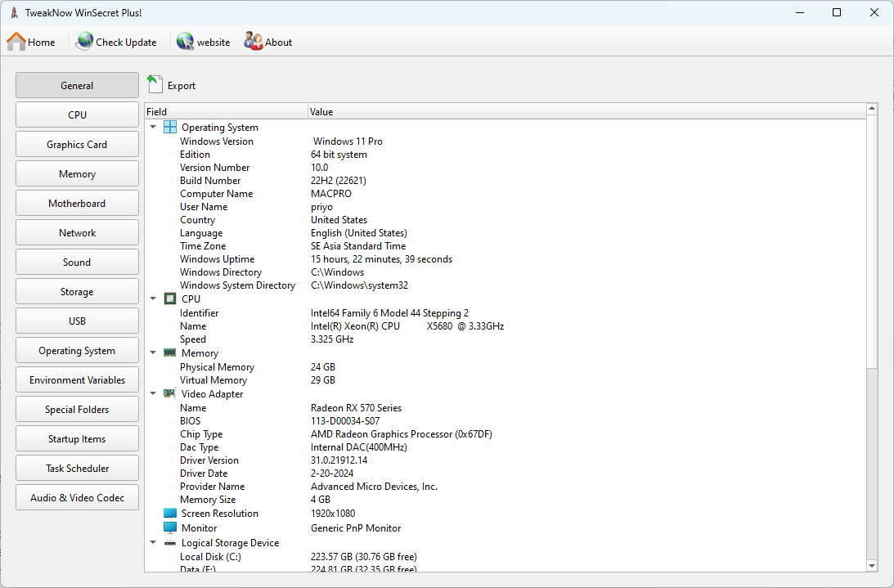
Task: Collapse the CPU tree group
Action: [153, 298]
